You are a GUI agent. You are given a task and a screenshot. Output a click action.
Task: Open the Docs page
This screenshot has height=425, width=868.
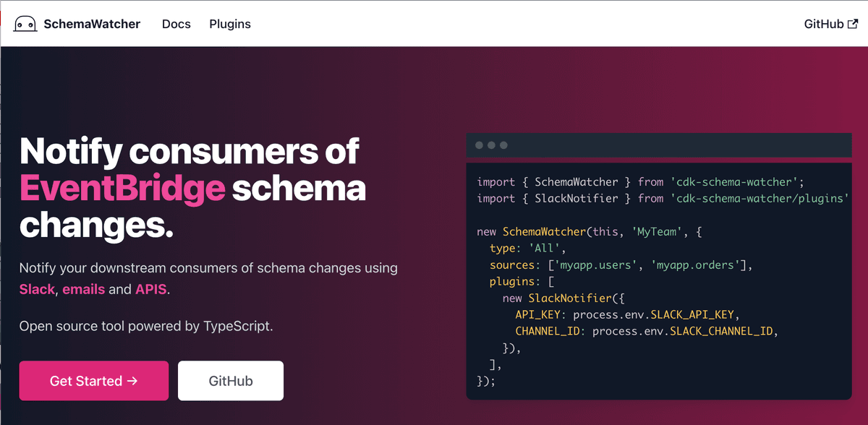pyautogui.click(x=176, y=23)
